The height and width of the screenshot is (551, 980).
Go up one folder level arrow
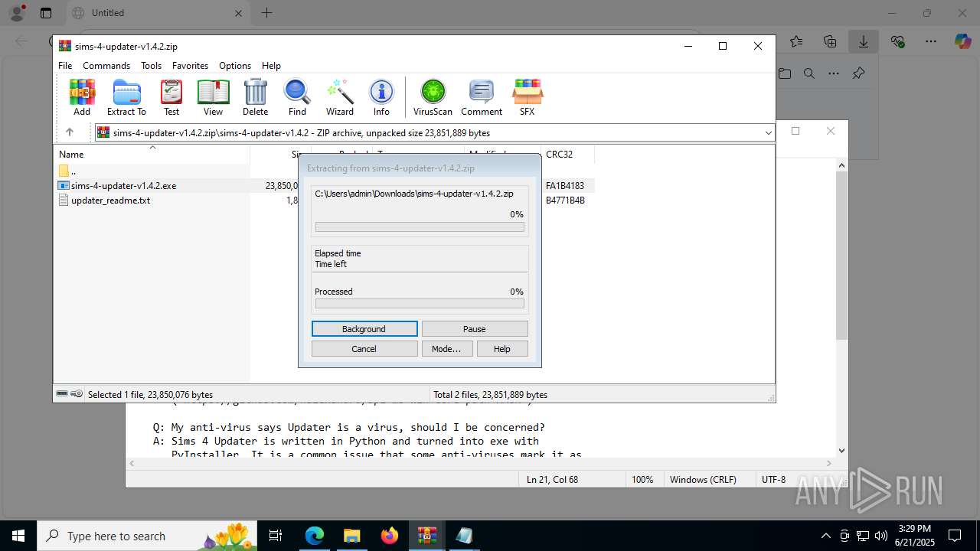click(x=70, y=132)
